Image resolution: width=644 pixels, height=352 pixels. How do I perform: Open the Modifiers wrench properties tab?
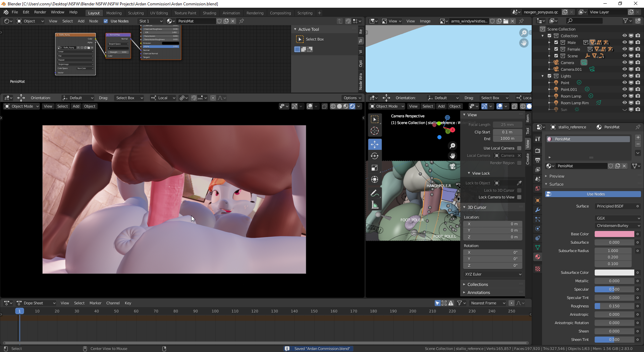coord(538,210)
